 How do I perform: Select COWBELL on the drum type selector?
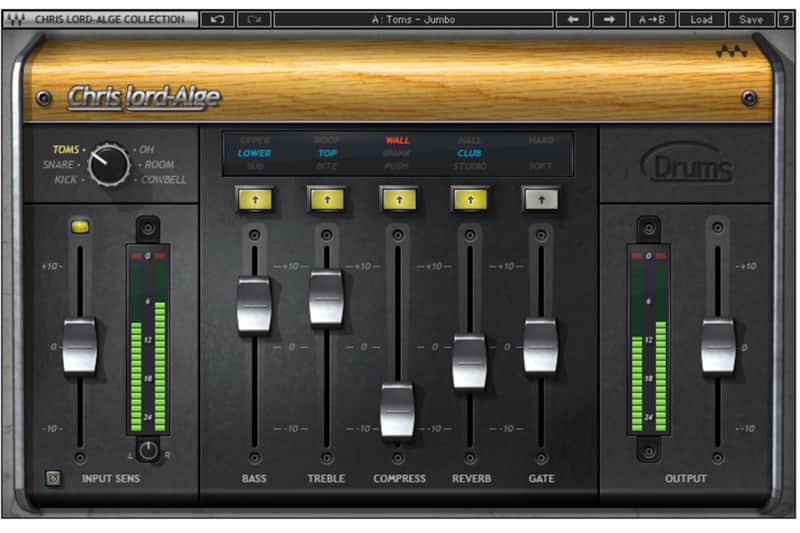tap(164, 180)
